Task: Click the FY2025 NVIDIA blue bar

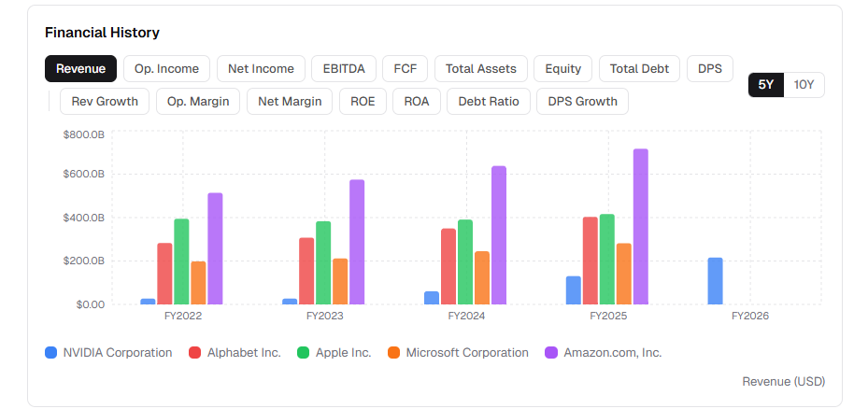Action: tap(574, 290)
